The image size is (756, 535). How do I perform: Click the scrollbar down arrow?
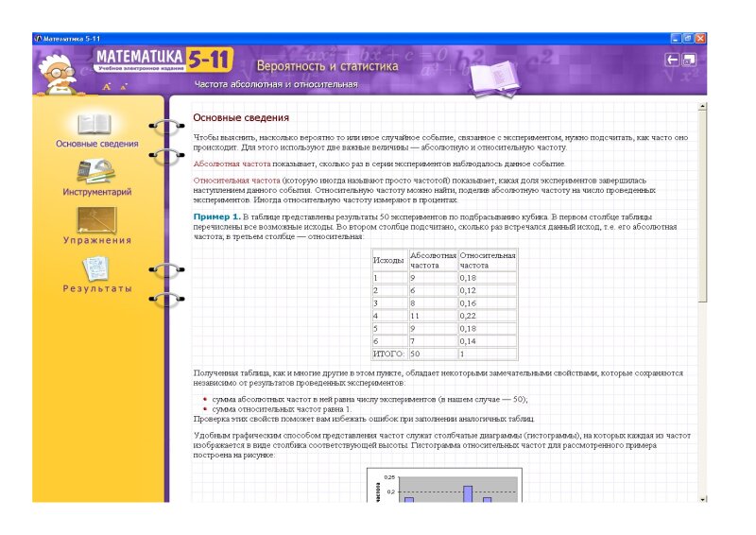click(702, 498)
